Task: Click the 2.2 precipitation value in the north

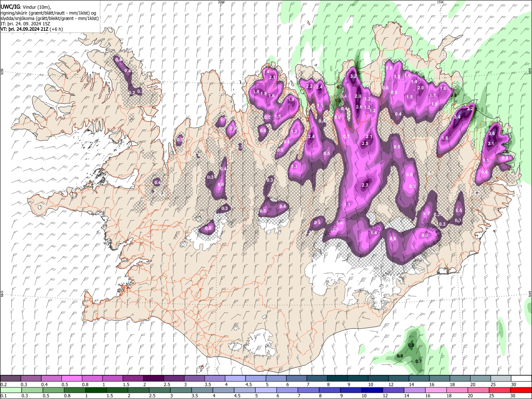Action: (309, 86)
